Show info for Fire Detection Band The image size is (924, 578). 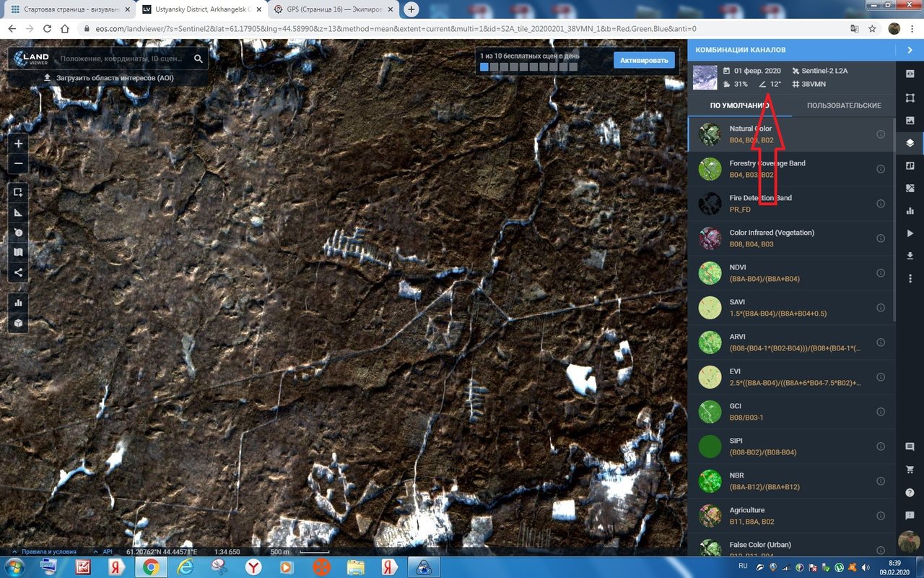pyautogui.click(x=881, y=204)
